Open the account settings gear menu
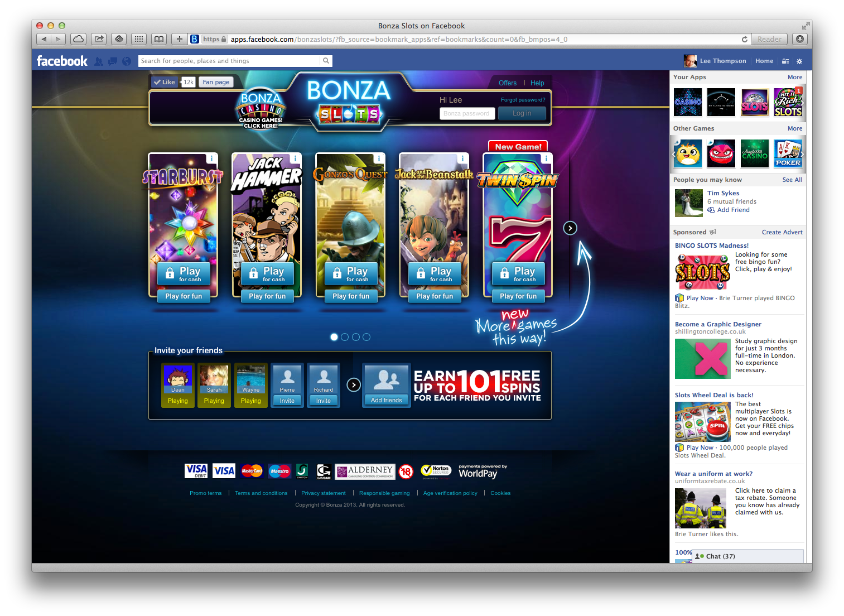 (799, 61)
